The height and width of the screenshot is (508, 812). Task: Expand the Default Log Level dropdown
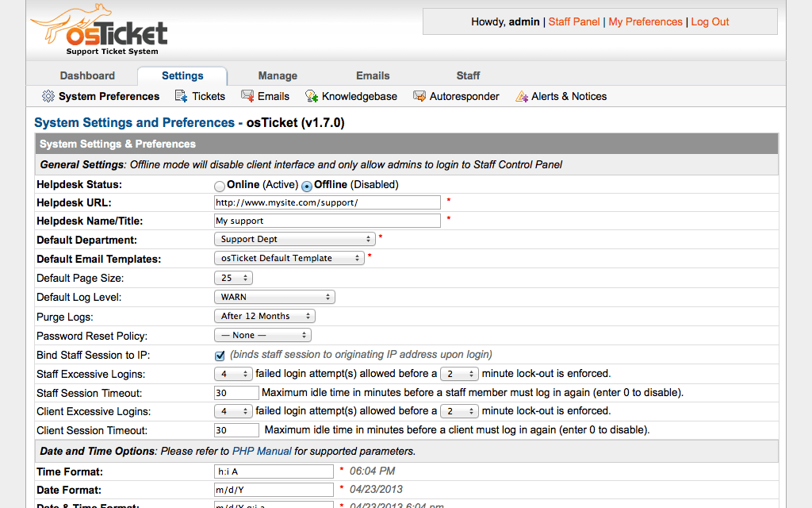274,297
